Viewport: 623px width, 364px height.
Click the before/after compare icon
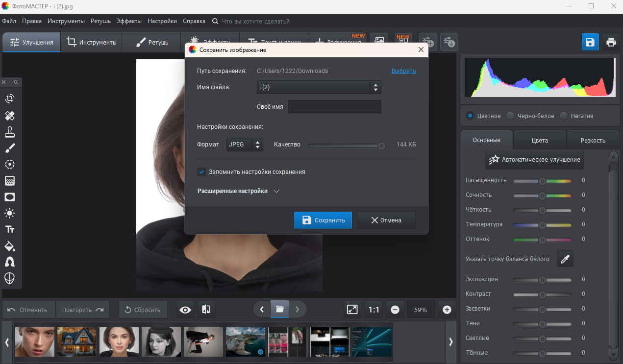[206, 310]
